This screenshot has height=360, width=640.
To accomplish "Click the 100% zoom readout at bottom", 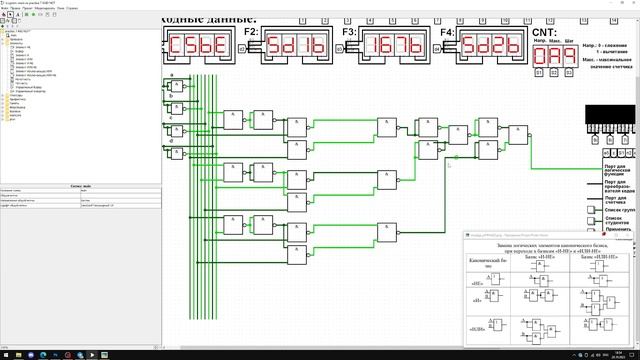I will coord(4,347).
